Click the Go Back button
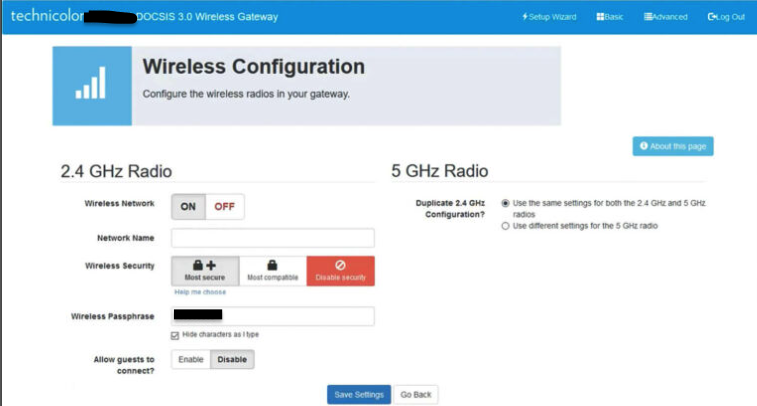757x406 pixels. [x=416, y=394]
